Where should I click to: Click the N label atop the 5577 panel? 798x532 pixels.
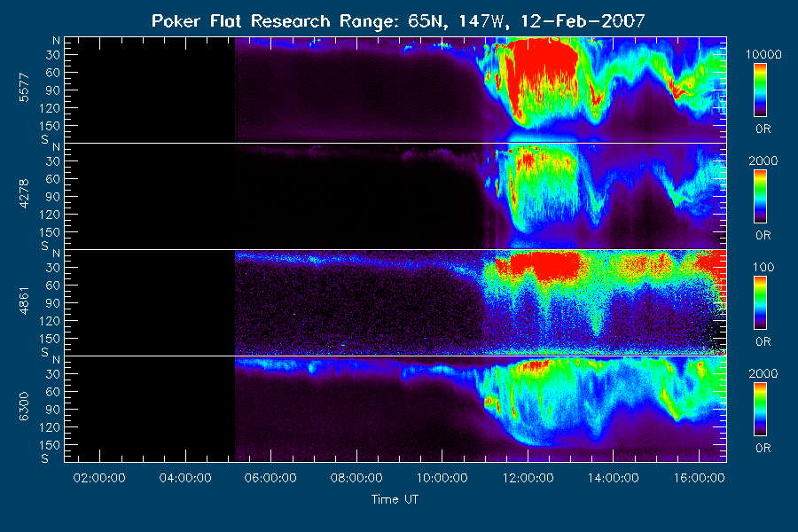point(56,41)
